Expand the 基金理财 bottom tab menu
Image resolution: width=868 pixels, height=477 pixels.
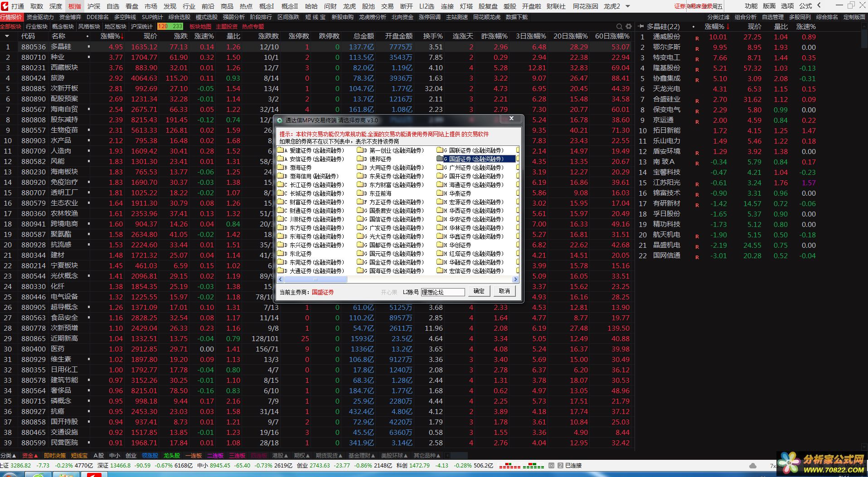(362, 455)
